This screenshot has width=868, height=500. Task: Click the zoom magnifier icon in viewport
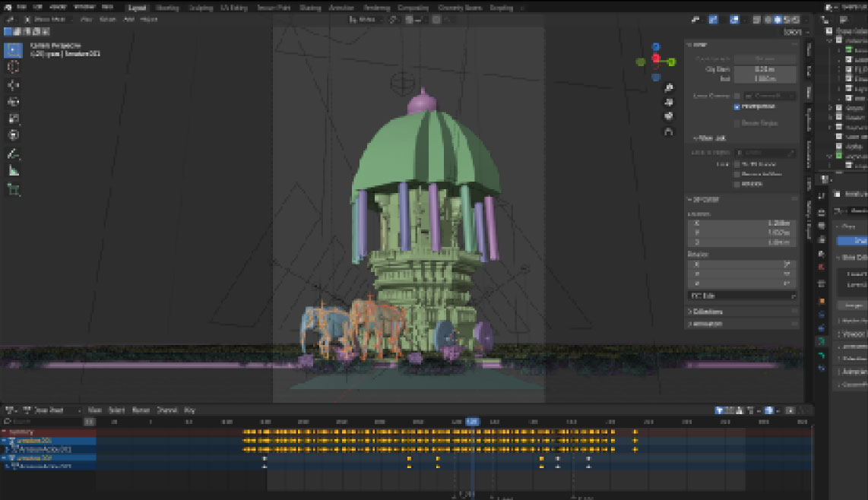(668, 88)
